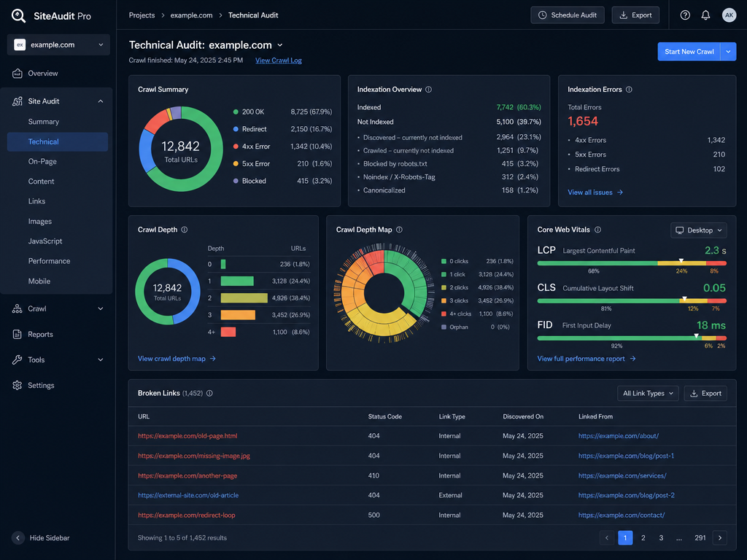The width and height of the screenshot is (747, 560).
Task: Click the Crawl sidebar icon
Action: (x=18, y=308)
